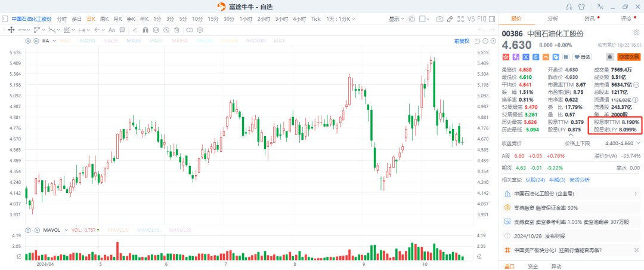Expand horizontal line tool dropdown arrow
644x270 pixels.
tap(28, 30)
